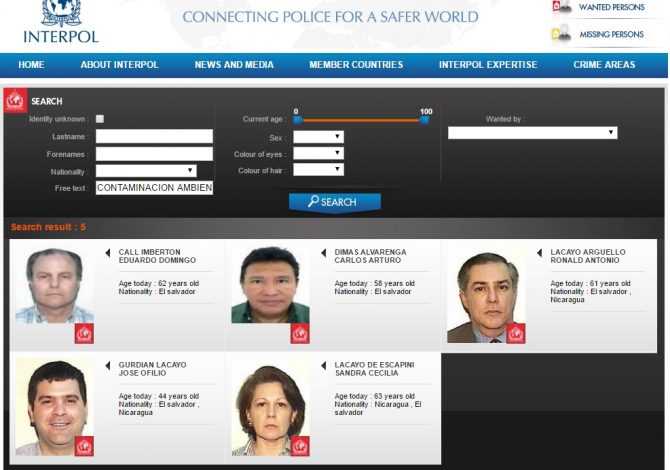
Task: Click arrow marker beside GURDIAN LACAYO name
Action: (x=108, y=366)
